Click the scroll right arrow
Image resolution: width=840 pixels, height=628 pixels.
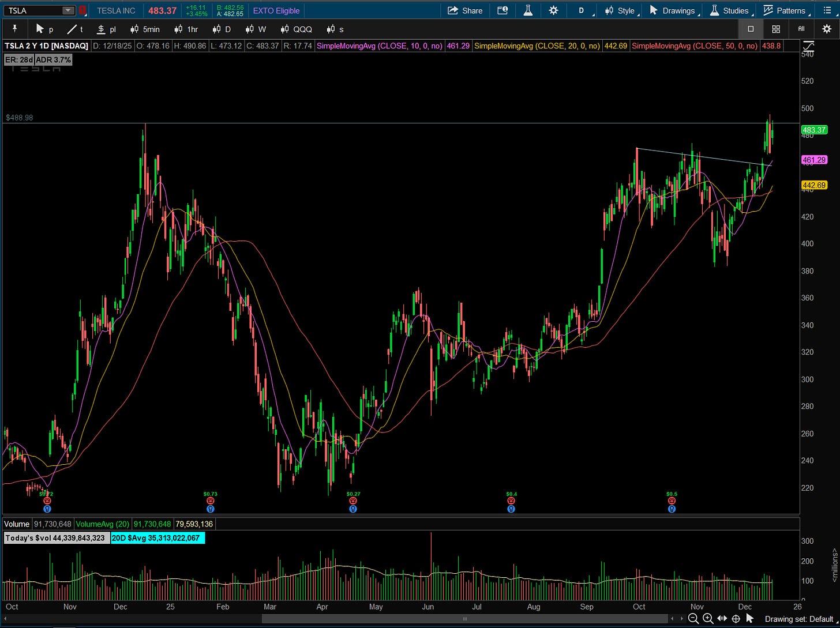[682, 619]
